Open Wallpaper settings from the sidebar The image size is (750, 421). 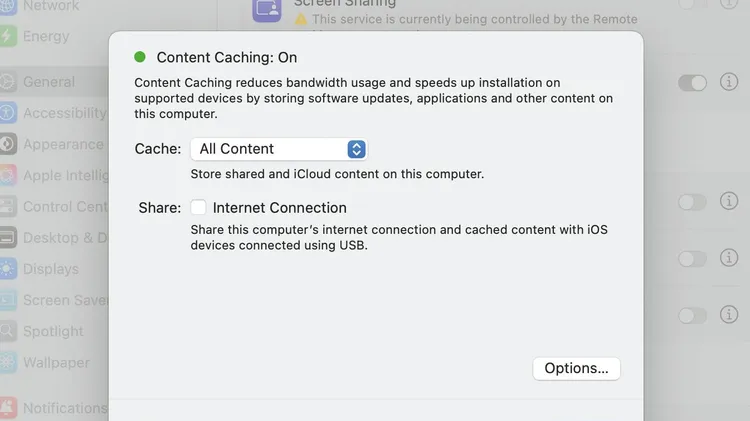point(56,362)
